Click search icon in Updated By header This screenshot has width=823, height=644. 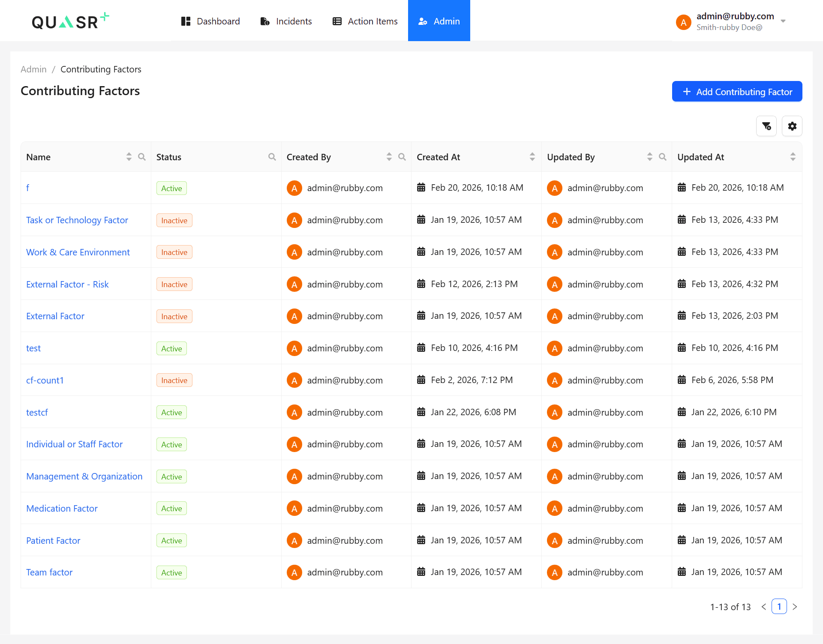click(x=663, y=157)
